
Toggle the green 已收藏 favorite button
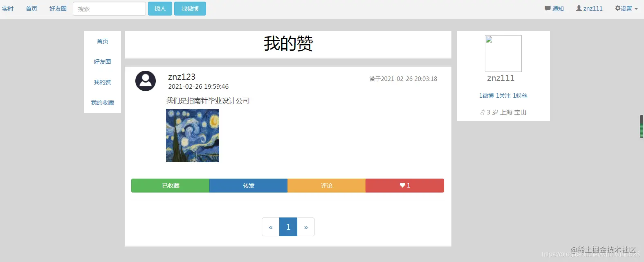tap(171, 186)
